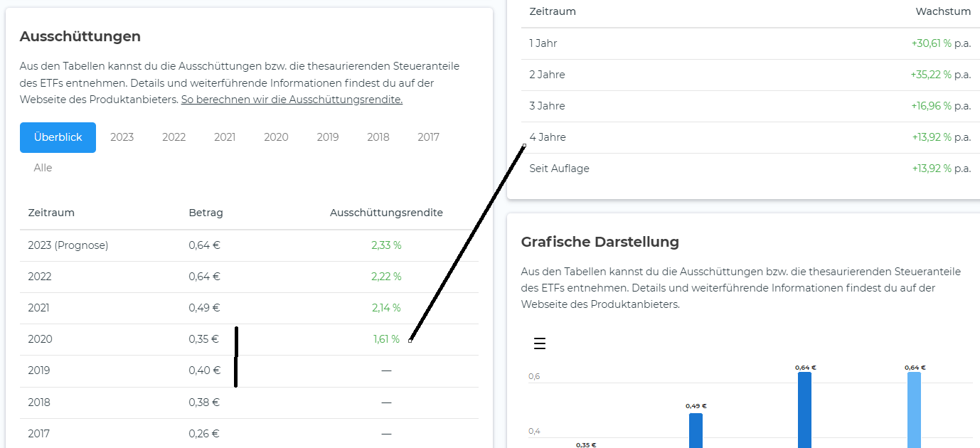Click the 2,33 % yield value
The image size is (980, 448).
click(x=386, y=245)
